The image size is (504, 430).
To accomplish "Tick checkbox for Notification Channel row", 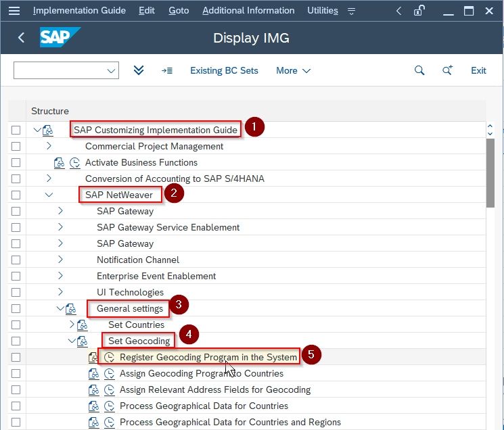I will 16,260.
